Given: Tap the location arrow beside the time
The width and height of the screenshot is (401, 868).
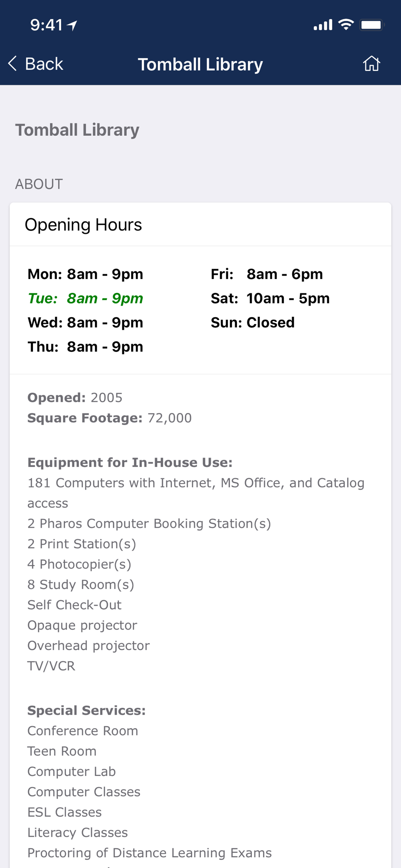Looking at the screenshot, I should pyautogui.click(x=72, y=26).
